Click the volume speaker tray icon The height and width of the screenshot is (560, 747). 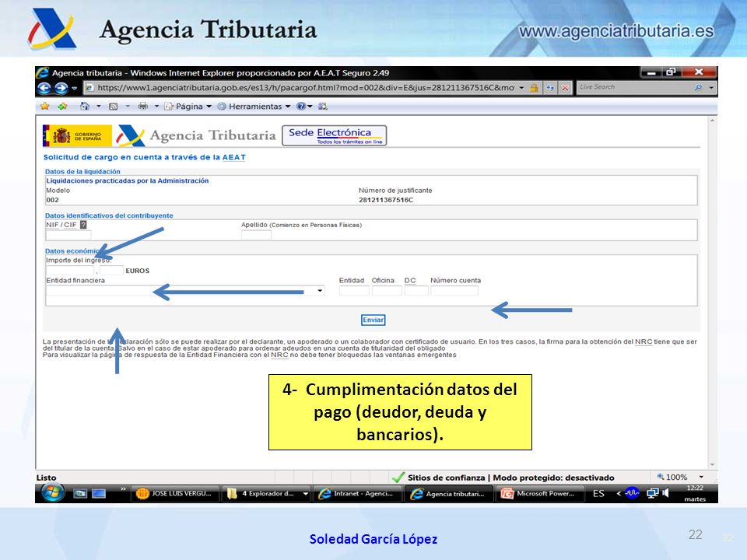pyautogui.click(x=665, y=493)
